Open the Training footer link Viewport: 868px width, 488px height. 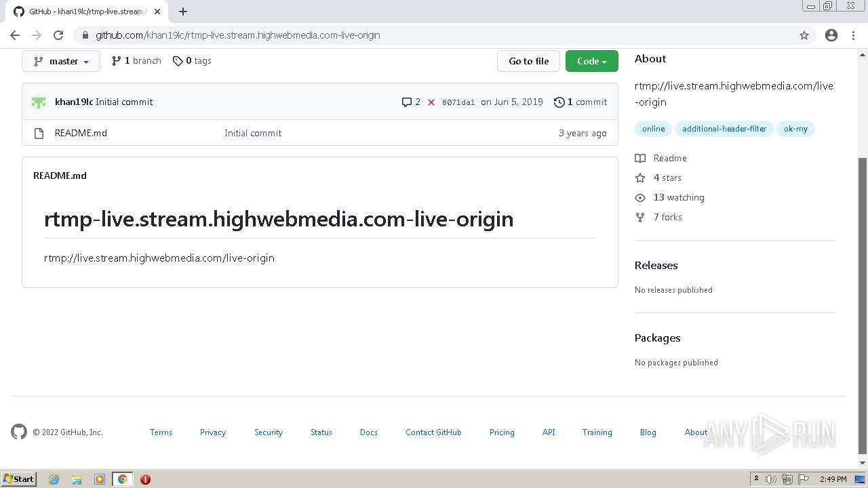coord(597,432)
